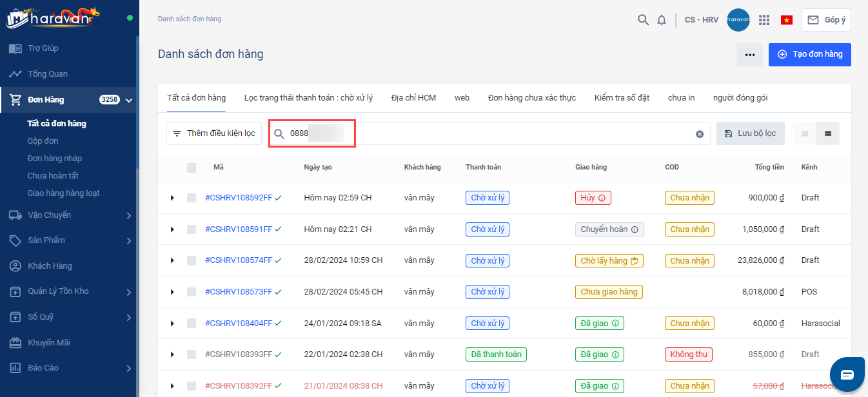The height and width of the screenshot is (397, 868).
Task: Expand Vận Chuyển sidebar menu
Action: [128, 215]
